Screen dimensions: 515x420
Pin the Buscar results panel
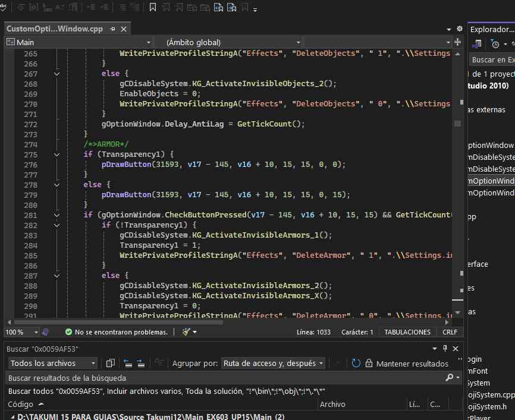pyautogui.click(x=445, y=348)
